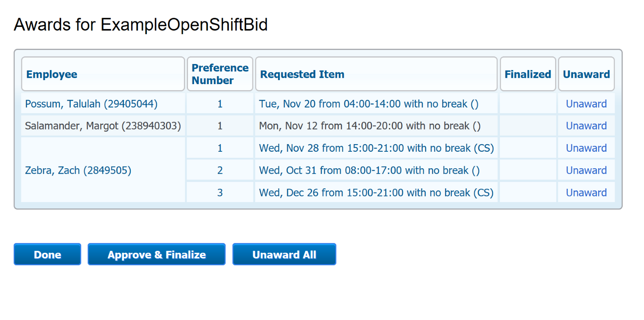Image resolution: width=644 pixels, height=320 pixels.
Task: Click the Finalized column header
Action: [528, 74]
